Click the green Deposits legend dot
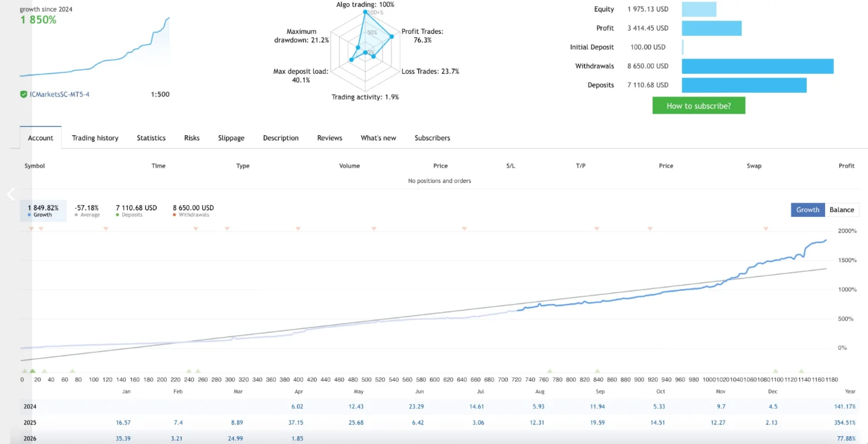 117,215
